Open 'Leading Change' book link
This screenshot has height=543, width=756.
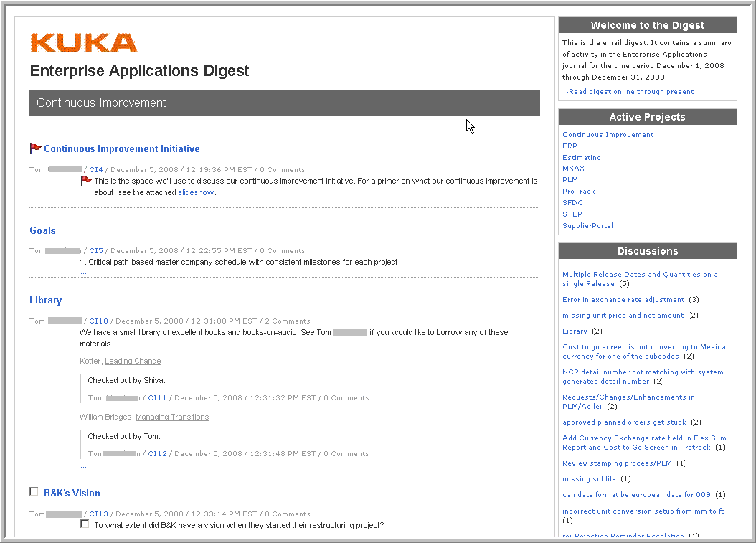click(x=133, y=362)
